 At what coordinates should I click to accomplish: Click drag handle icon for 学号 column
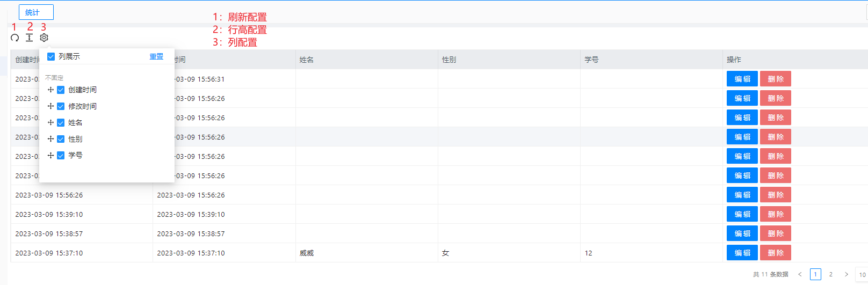50,155
